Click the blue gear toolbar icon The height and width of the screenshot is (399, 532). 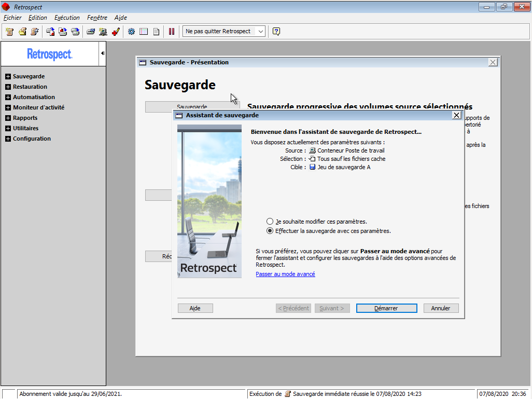pyautogui.click(x=131, y=32)
